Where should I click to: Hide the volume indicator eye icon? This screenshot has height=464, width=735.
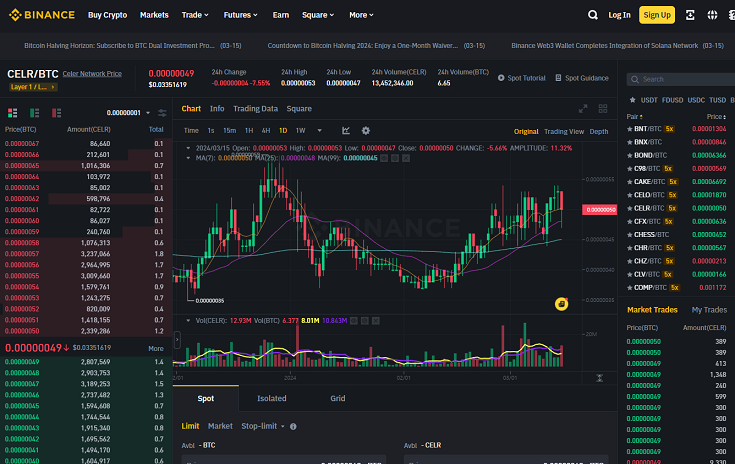click(x=354, y=321)
